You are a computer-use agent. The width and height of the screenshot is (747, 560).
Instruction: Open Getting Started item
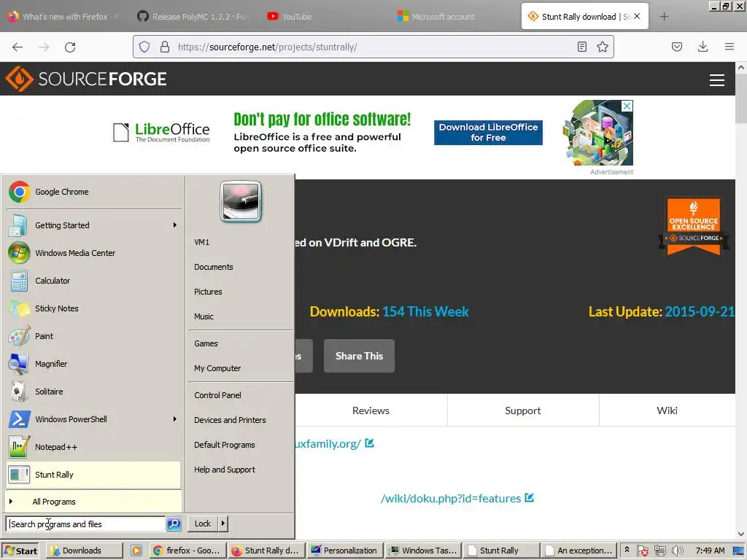tap(93, 225)
